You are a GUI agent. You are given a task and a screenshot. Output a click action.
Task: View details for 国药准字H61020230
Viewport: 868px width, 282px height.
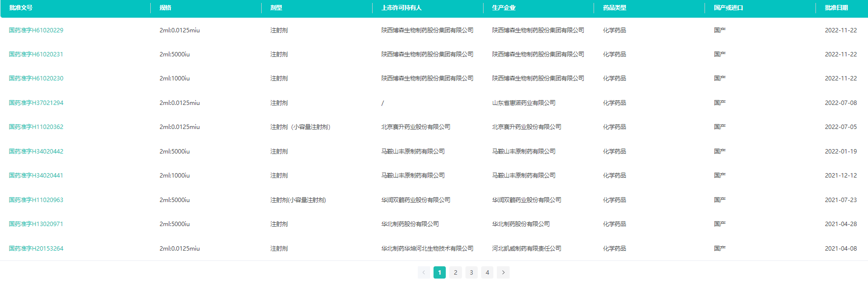pos(36,78)
